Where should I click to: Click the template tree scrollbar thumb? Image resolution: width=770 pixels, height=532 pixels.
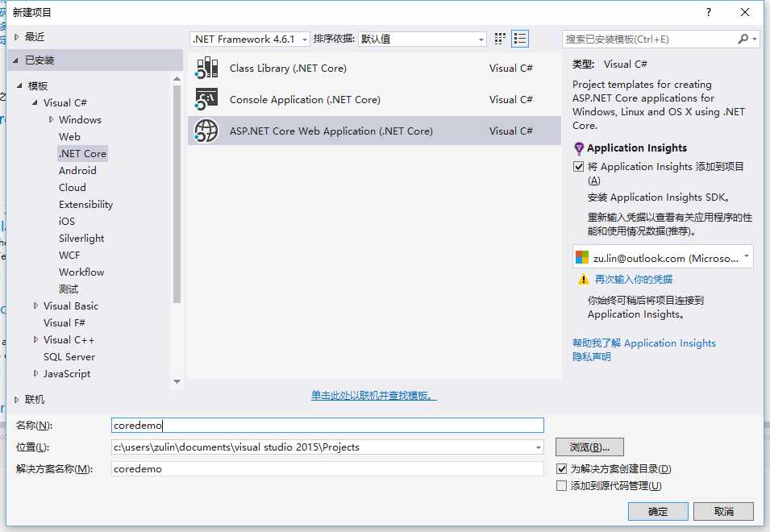[177, 194]
